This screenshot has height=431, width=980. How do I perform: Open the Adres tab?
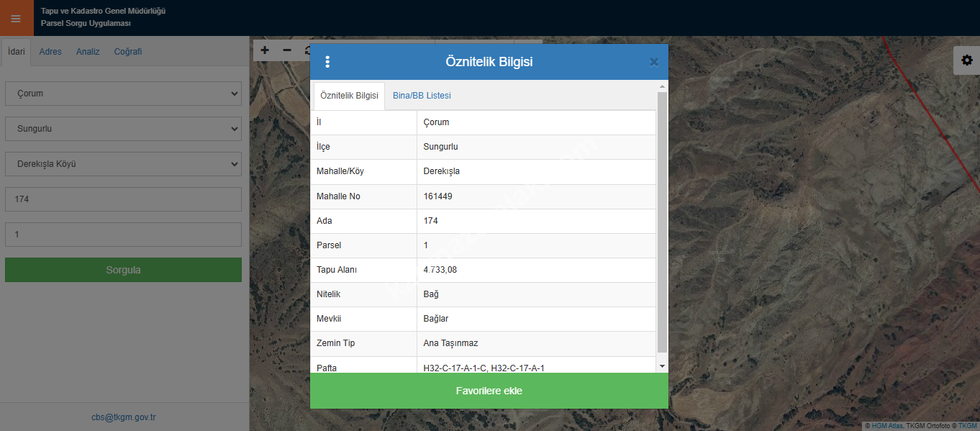pyautogui.click(x=50, y=52)
